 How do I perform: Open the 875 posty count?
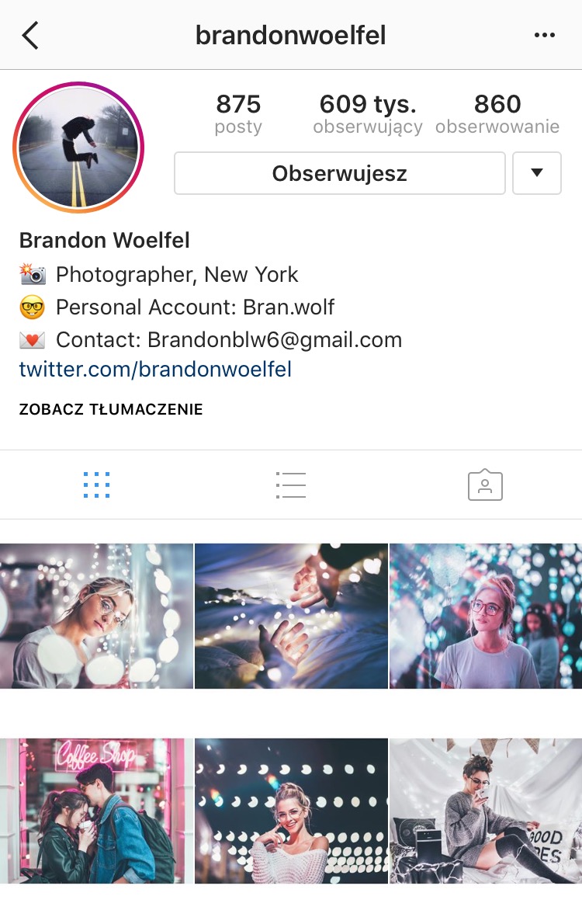click(x=238, y=113)
